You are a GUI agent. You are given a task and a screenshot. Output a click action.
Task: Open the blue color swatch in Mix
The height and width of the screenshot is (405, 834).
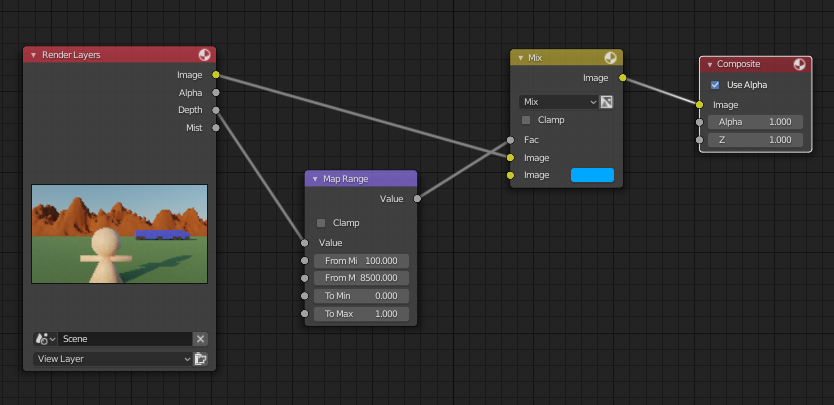[592, 175]
